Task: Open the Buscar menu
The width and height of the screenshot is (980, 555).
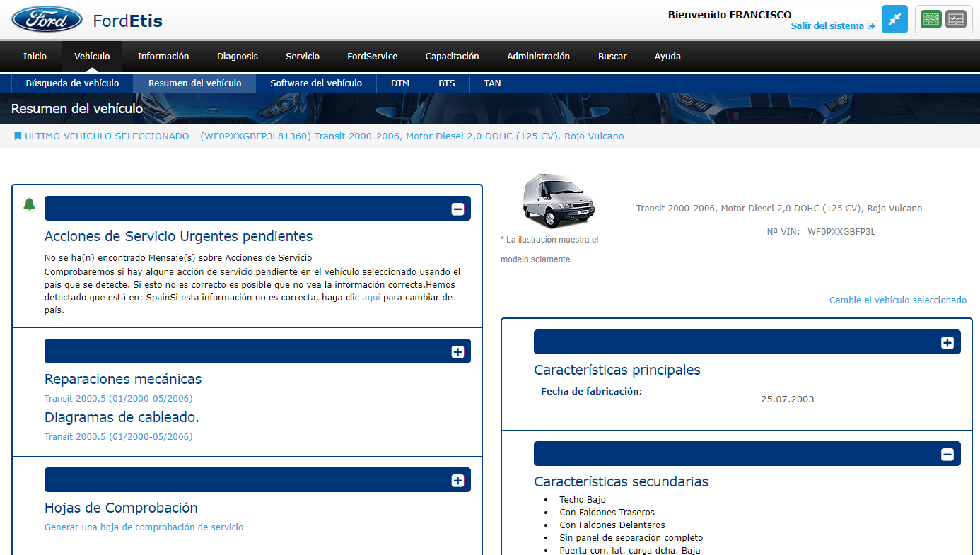Action: pos(612,57)
